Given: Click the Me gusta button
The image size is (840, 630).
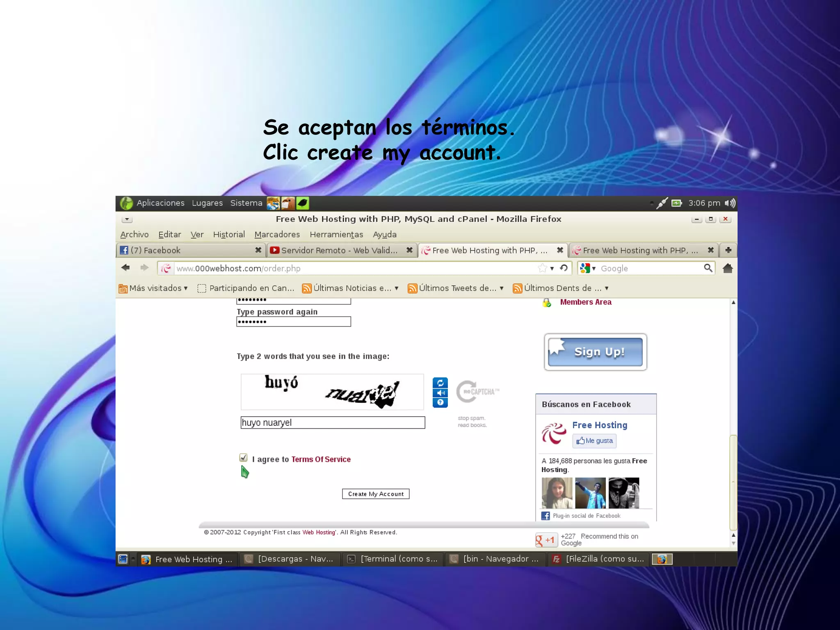Looking at the screenshot, I should (x=594, y=441).
